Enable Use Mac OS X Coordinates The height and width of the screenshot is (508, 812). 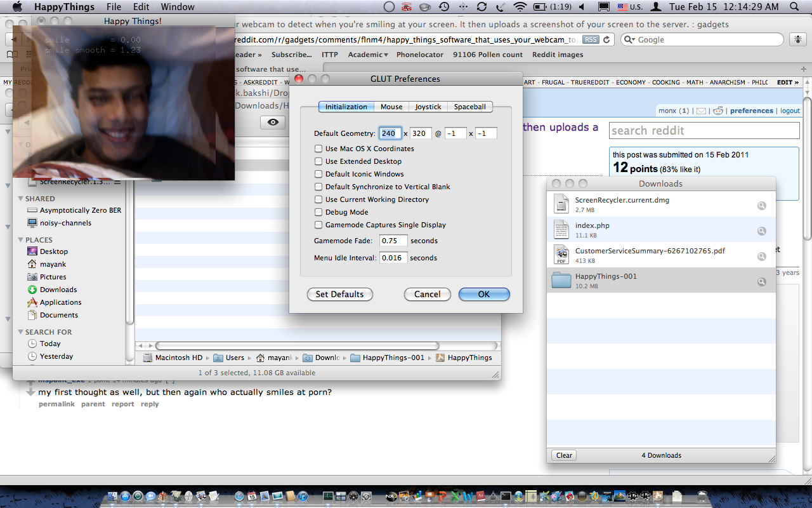[x=318, y=149]
